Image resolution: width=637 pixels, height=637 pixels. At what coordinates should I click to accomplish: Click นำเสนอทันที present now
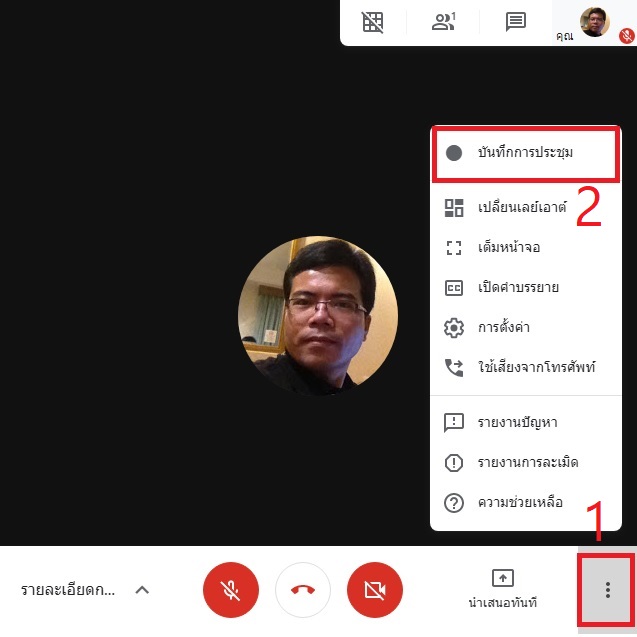pos(503,589)
